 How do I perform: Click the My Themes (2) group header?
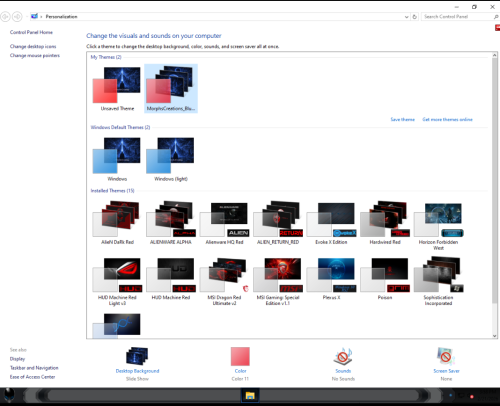pos(106,57)
